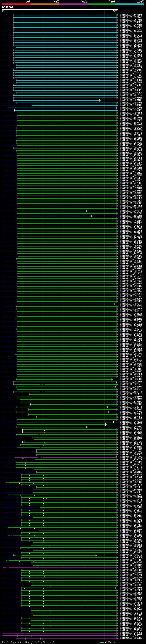Select hit label UniRef100_A9NUI0
This screenshot has width=146, height=644.
point(131,467)
